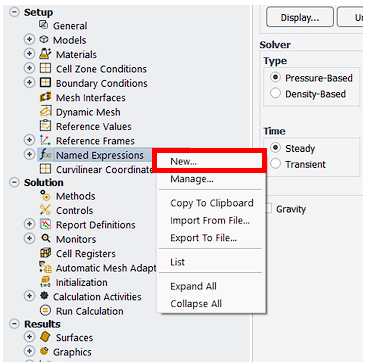367x362 pixels.
Task: Select the Materials tree item
Action: pos(76,54)
